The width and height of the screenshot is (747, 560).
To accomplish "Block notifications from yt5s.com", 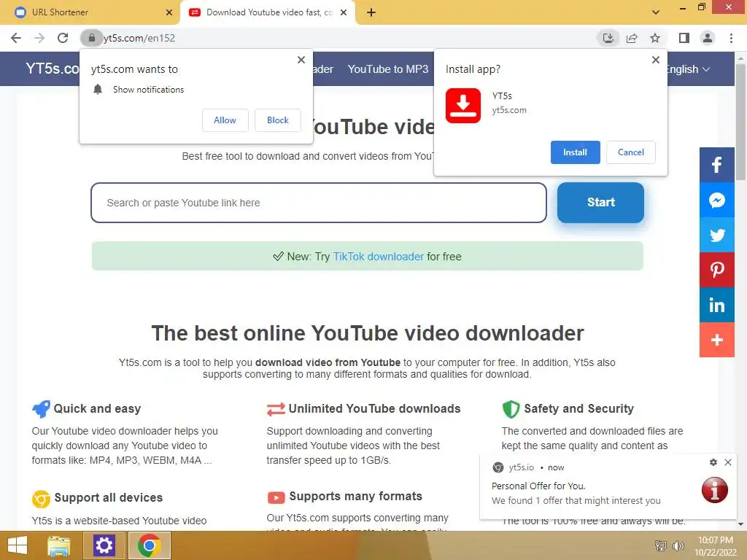I will (x=278, y=120).
